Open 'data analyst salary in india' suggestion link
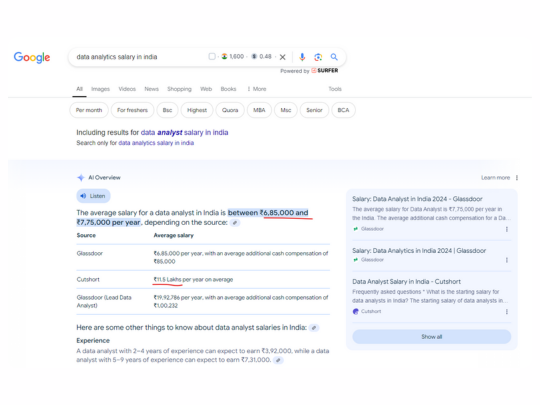Screen dimensions: 540x405 (185, 133)
